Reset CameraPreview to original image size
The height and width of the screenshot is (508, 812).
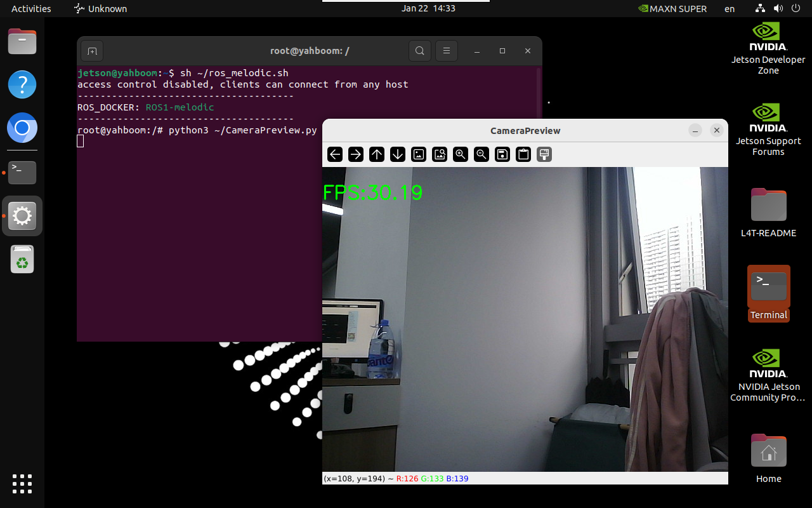click(x=419, y=154)
